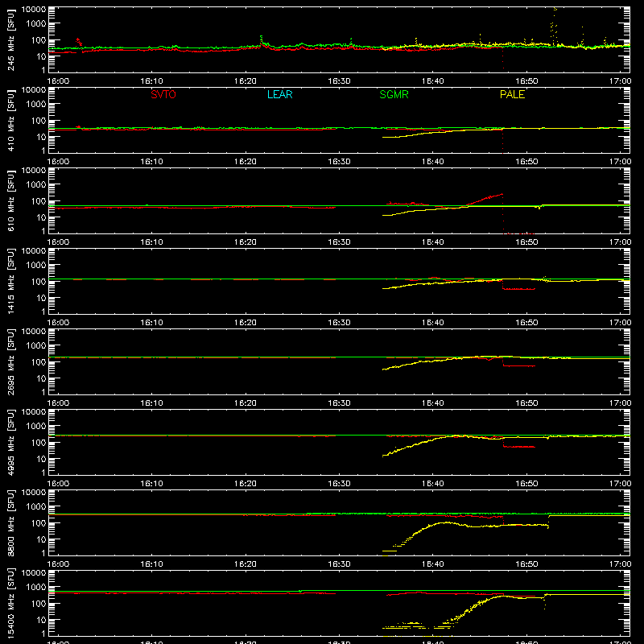Click the 17:00 time label under the 2695 MHz panel
The width and height of the screenshot is (644, 644).
[x=620, y=403]
